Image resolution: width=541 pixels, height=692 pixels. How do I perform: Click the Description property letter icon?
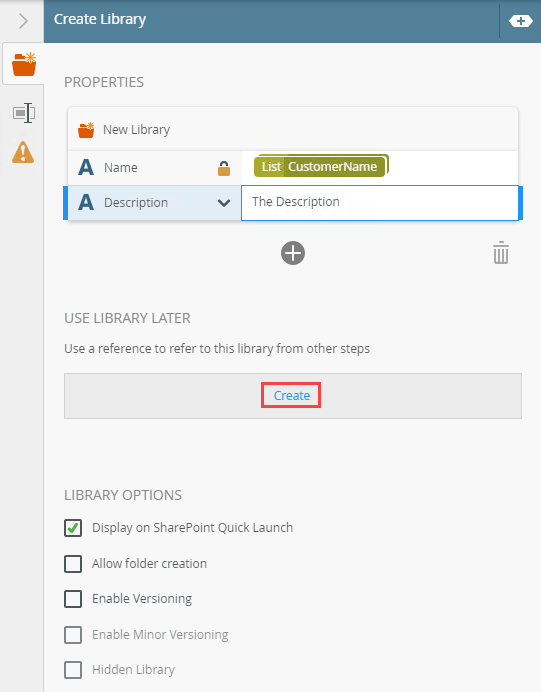(x=86, y=203)
